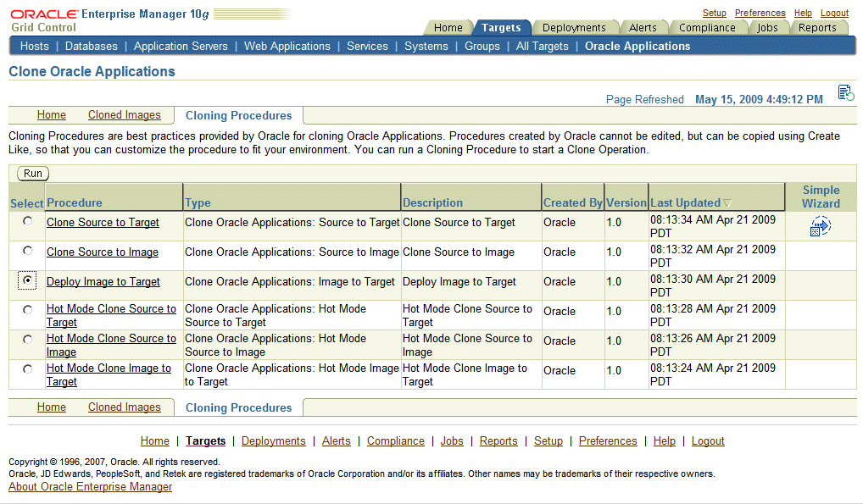Click footer Home link
This screenshot has width=863, height=504.
point(154,440)
